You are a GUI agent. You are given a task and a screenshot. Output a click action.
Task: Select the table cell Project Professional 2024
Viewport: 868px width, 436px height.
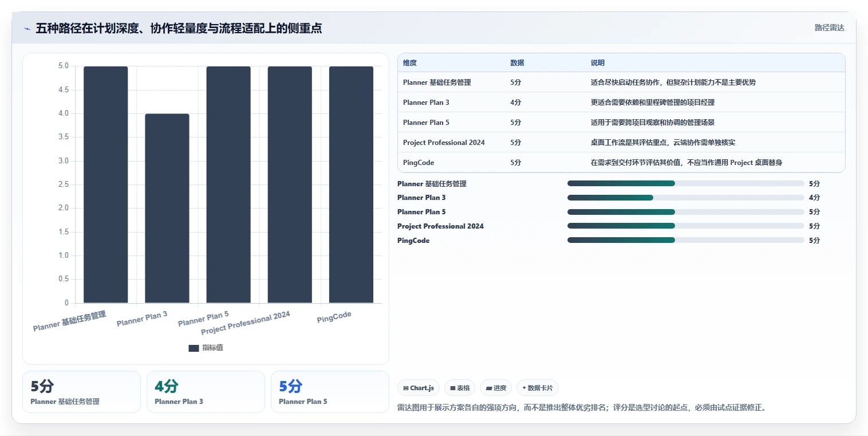click(x=444, y=143)
